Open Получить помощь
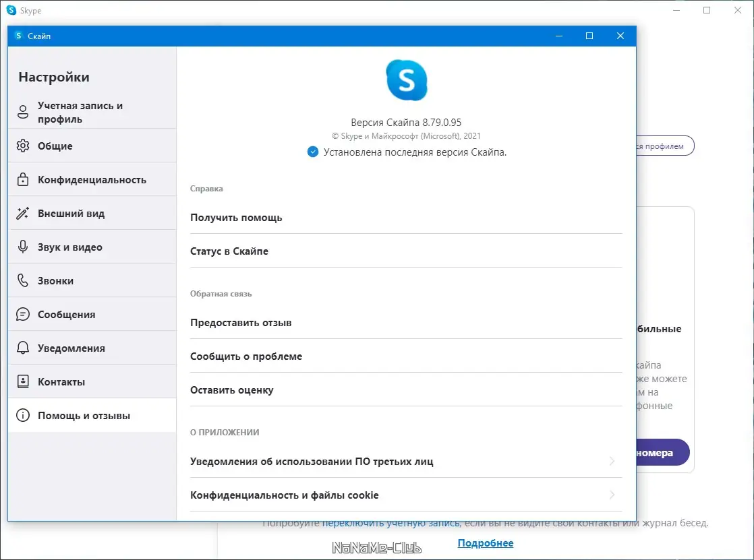 406,217
